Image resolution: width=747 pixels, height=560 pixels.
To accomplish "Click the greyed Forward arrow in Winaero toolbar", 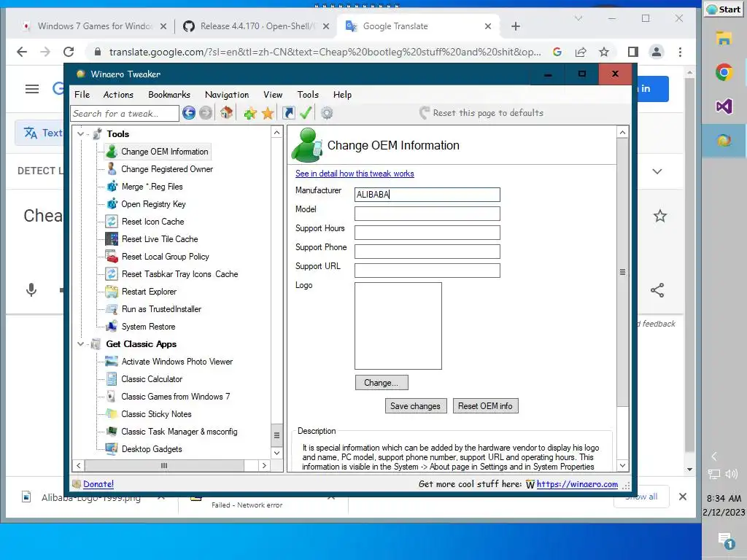I will 205,113.
